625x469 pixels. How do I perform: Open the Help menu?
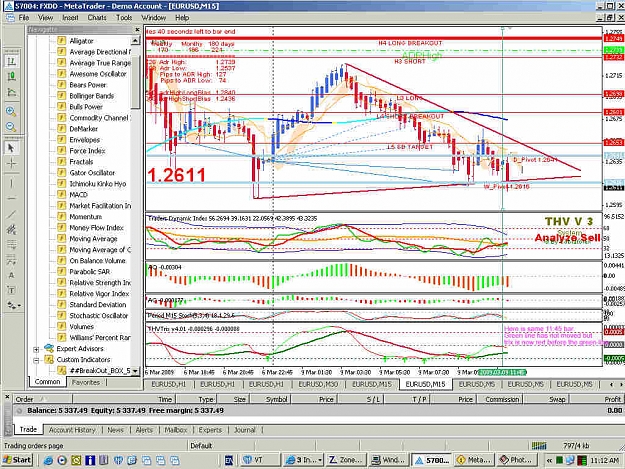coord(182,18)
